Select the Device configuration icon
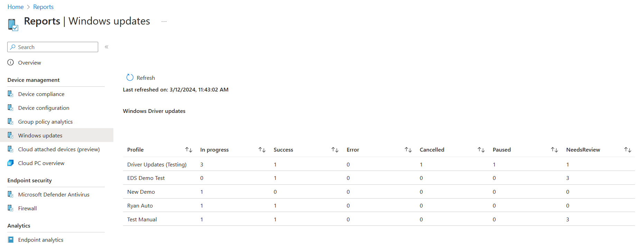Image resolution: width=644 pixels, height=250 pixels. click(10, 107)
